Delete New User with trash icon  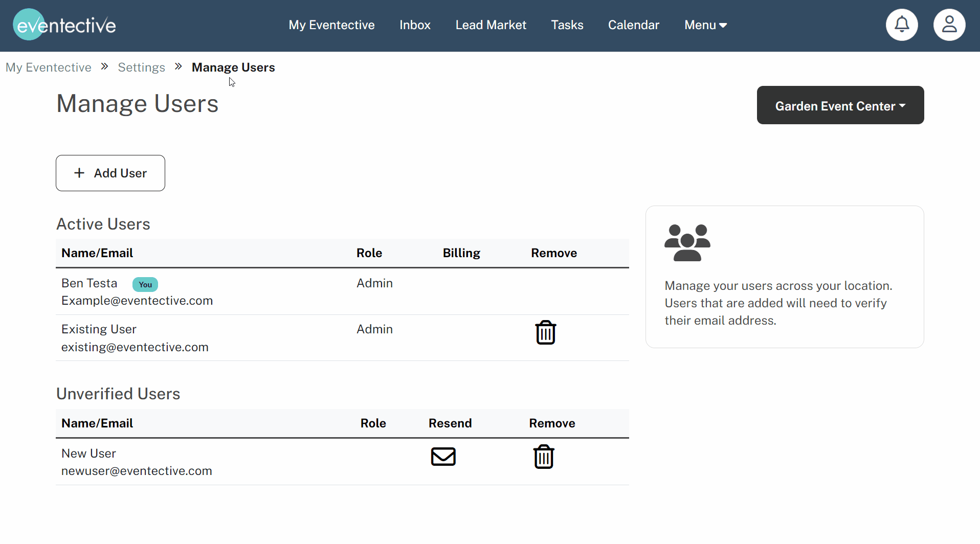544,457
